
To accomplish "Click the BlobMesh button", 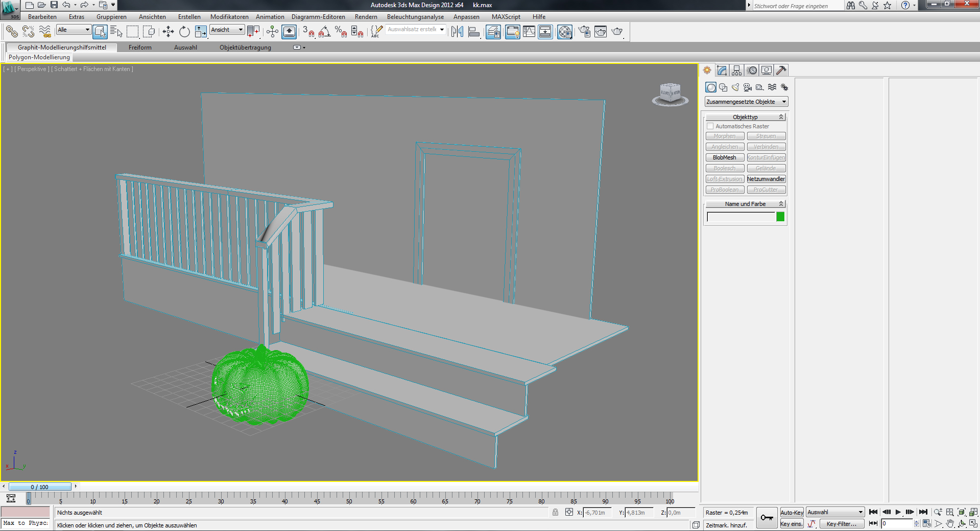I will [x=725, y=157].
